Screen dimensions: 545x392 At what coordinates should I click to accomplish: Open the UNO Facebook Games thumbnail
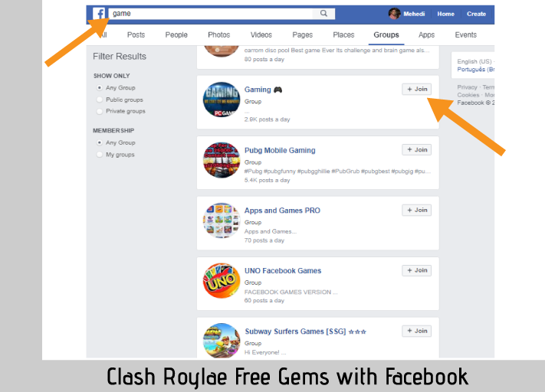coord(222,280)
